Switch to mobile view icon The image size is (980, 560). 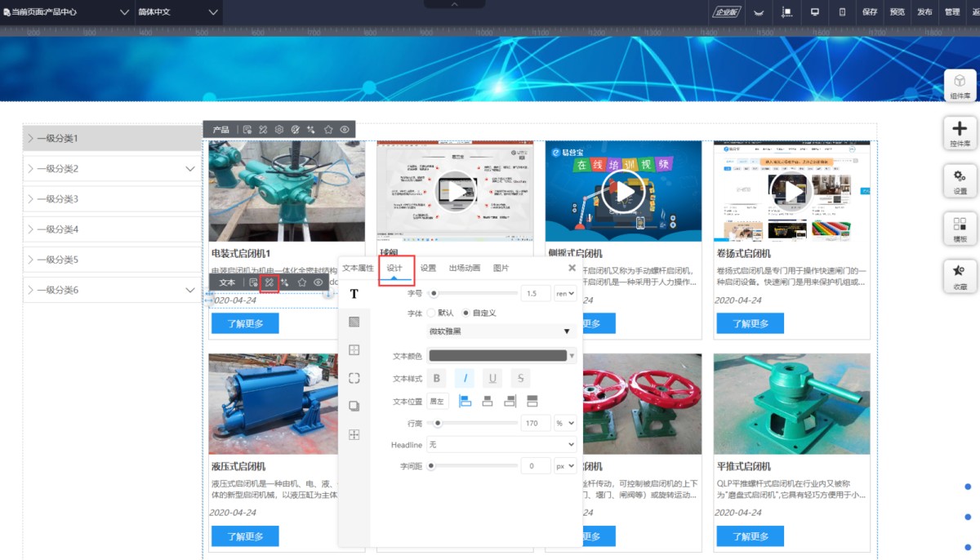pyautogui.click(x=842, y=12)
